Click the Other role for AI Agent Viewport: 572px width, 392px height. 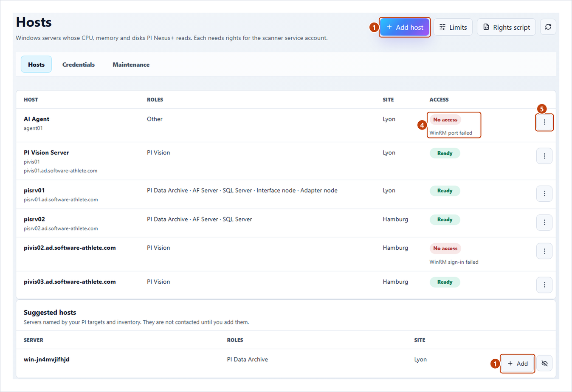coord(155,119)
